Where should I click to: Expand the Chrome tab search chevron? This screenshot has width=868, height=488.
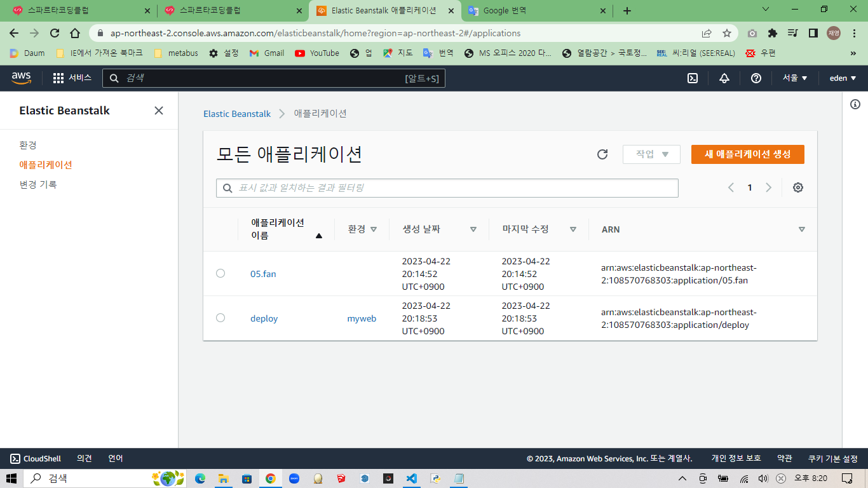click(766, 10)
